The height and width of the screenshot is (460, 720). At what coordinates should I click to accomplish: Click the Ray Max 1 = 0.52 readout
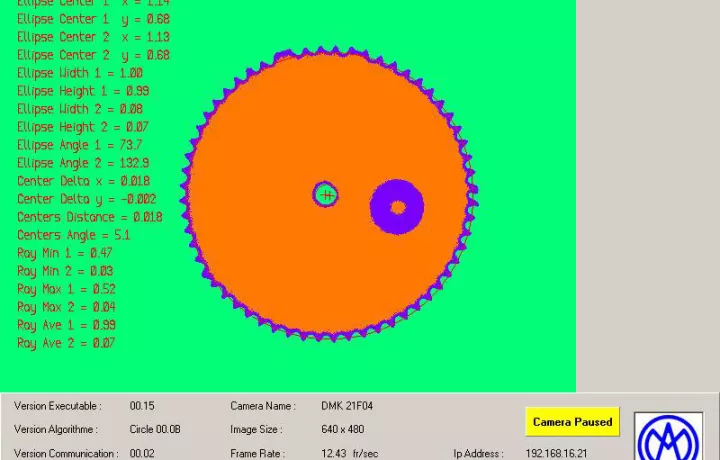click(x=66, y=289)
